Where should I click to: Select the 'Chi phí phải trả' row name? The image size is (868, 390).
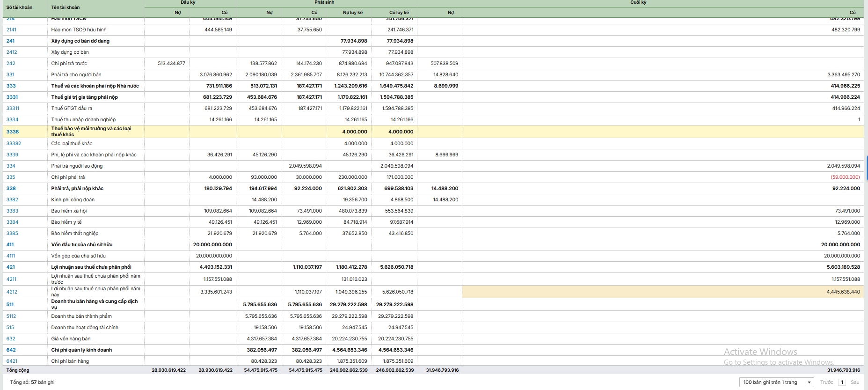coord(68,177)
